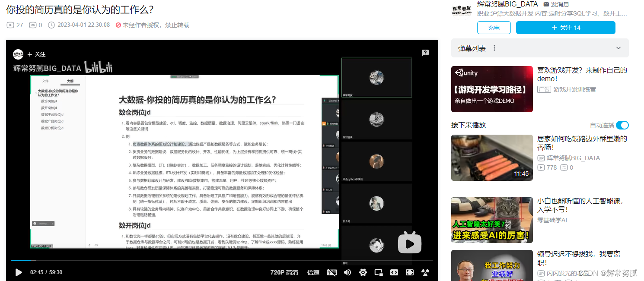Click the play count icon showing 27
Viewport: 644px width, 281px height.
(10, 25)
